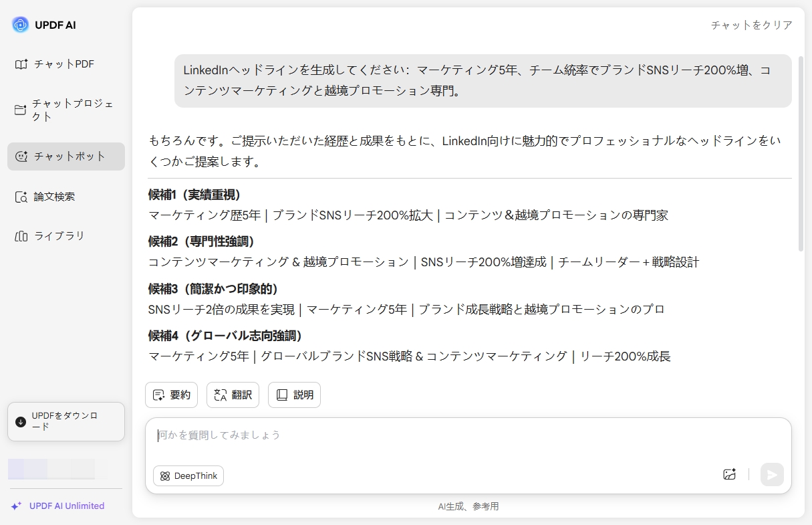Viewport: 812px width, 525px height.
Task: Click the heading 候補3（簡潔かつ印象的）
Action: point(213,289)
